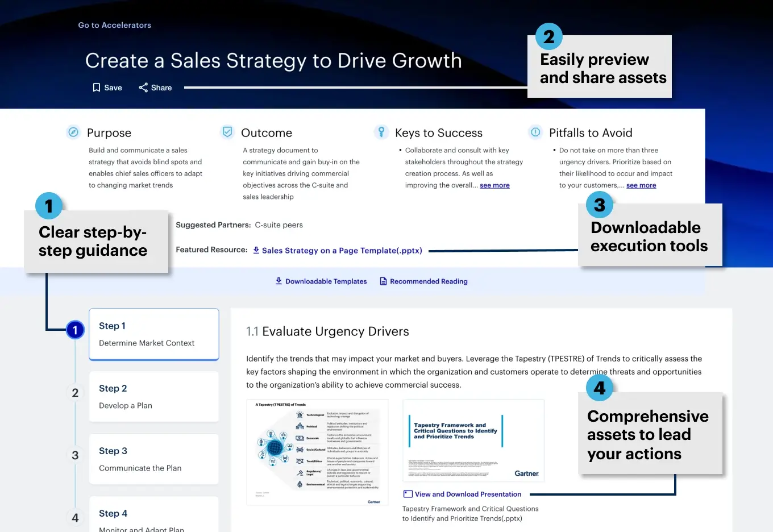Click the shield icon next to Outcome
Image resolution: width=773 pixels, height=532 pixels.
(227, 131)
